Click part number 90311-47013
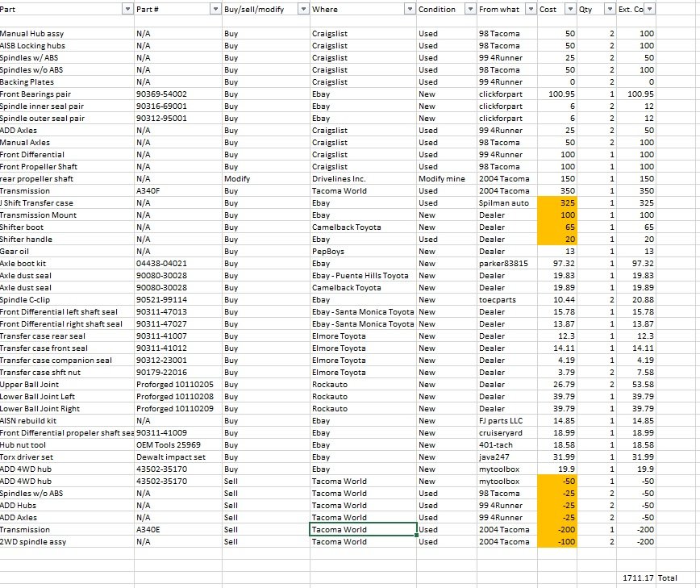The image size is (700, 588). pos(177,311)
